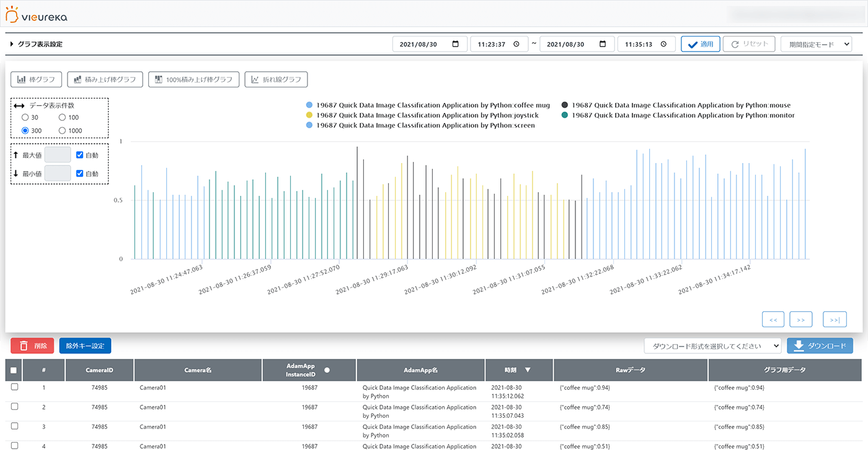The width and height of the screenshot is (868, 450).
Task: Switch to 折れ線グラフ line chart
Action: click(x=277, y=79)
